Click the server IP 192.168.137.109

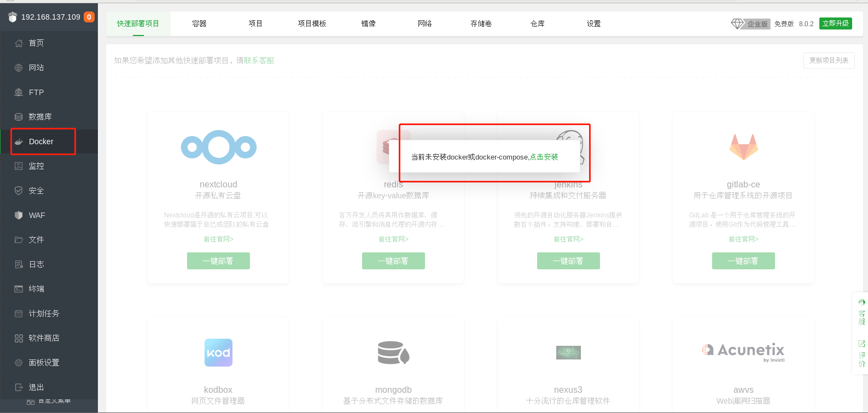click(51, 17)
